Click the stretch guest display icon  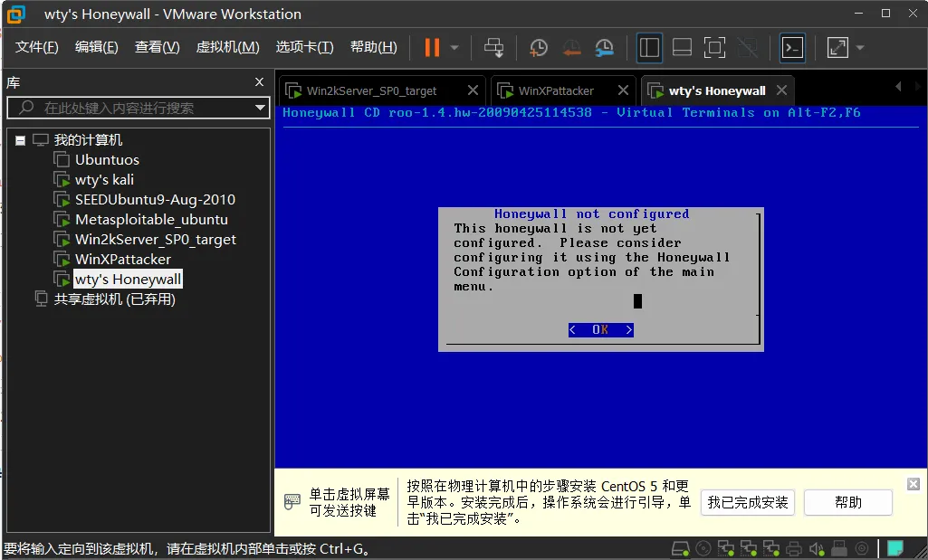pos(837,47)
